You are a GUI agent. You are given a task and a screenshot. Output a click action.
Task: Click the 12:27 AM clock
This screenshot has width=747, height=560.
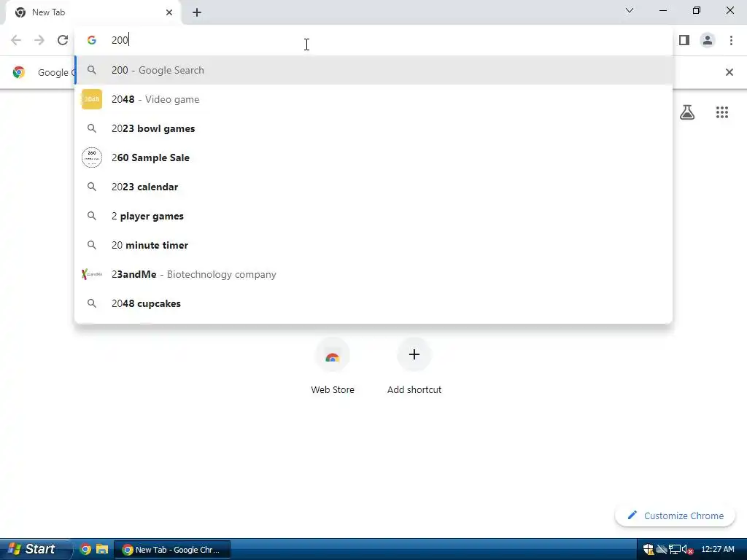point(718,550)
